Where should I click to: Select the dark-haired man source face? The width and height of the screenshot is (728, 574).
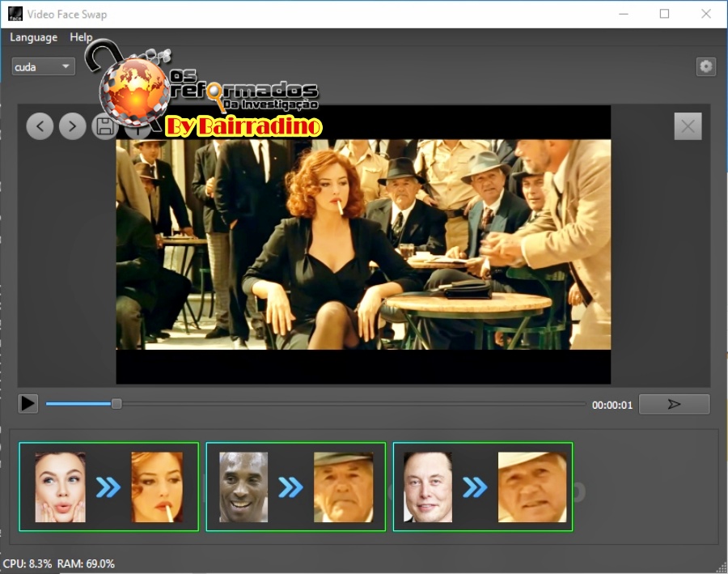coord(428,487)
